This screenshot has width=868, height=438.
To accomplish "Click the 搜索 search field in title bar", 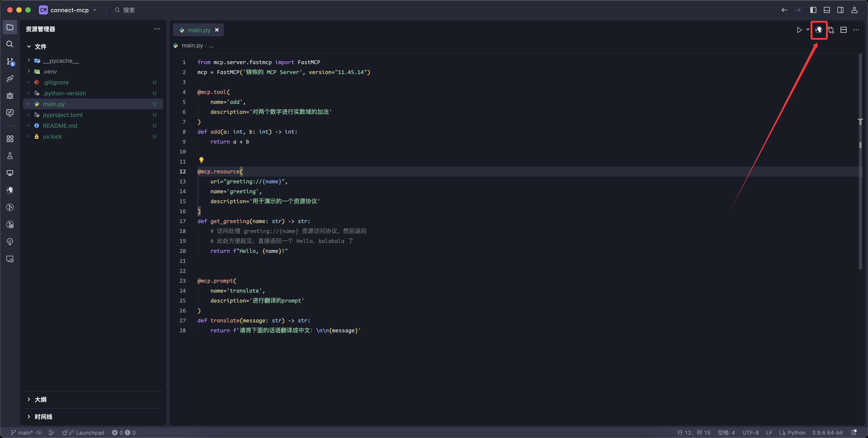I will click(x=128, y=10).
